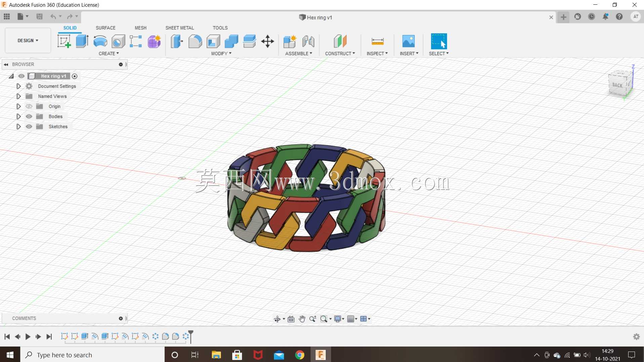Image resolution: width=644 pixels, height=362 pixels.
Task: Open the notifications bell
Action: (605, 16)
